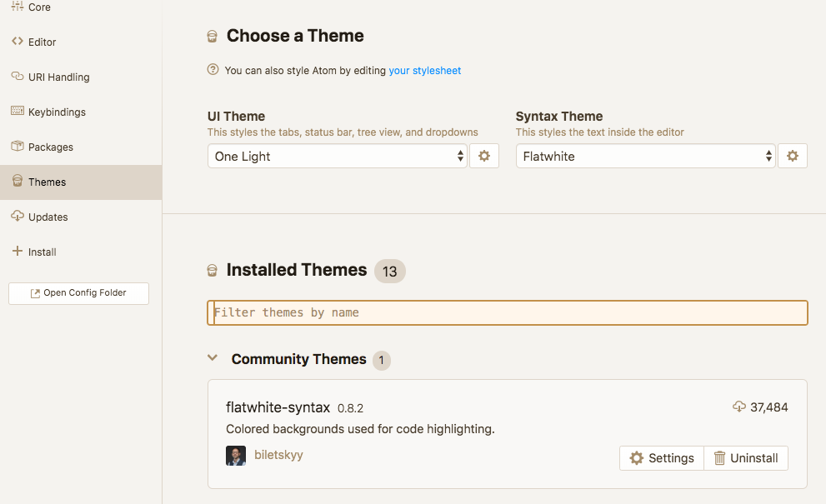Screen dimensions: 826x504
Task: Click the Updates cloud download icon
Action: [x=18, y=216]
